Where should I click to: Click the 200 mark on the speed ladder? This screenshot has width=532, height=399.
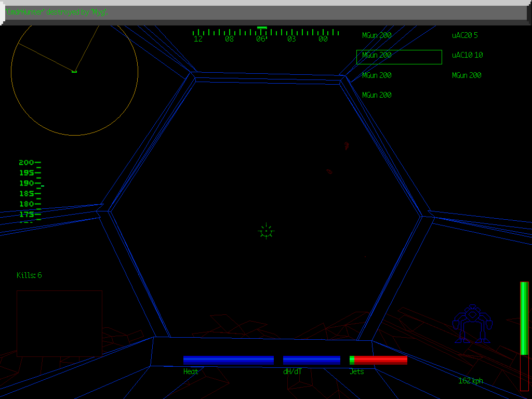coord(26,162)
